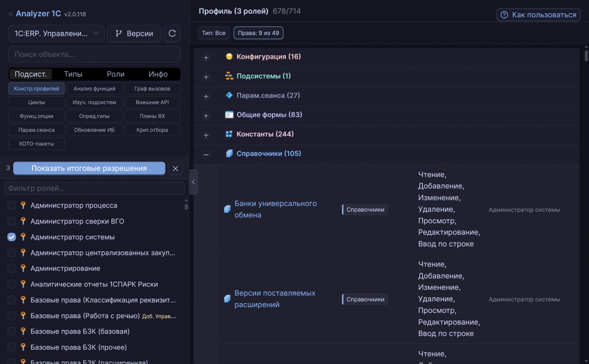Check the Администратор сверки ВГО role

[12, 221]
